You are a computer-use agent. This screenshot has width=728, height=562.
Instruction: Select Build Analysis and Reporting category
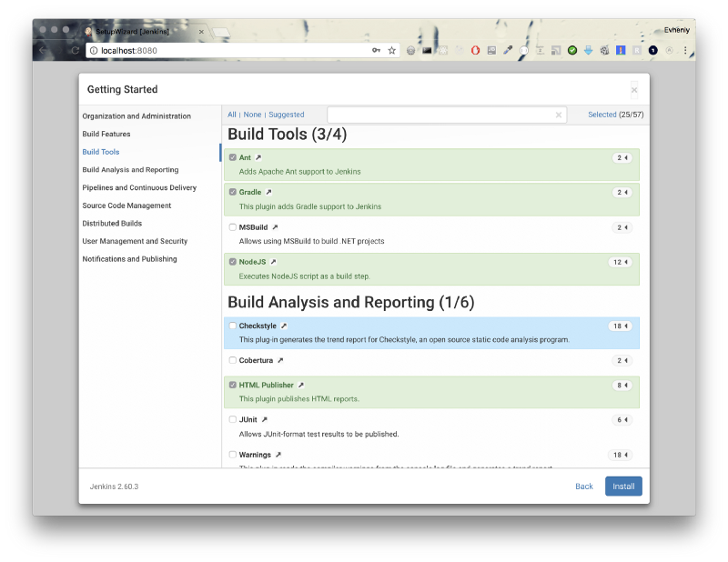click(130, 170)
